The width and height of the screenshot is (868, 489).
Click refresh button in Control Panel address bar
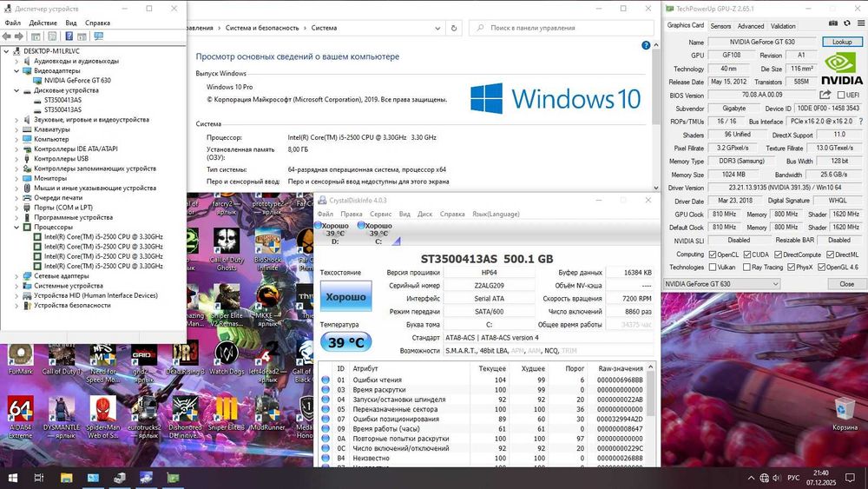[454, 28]
